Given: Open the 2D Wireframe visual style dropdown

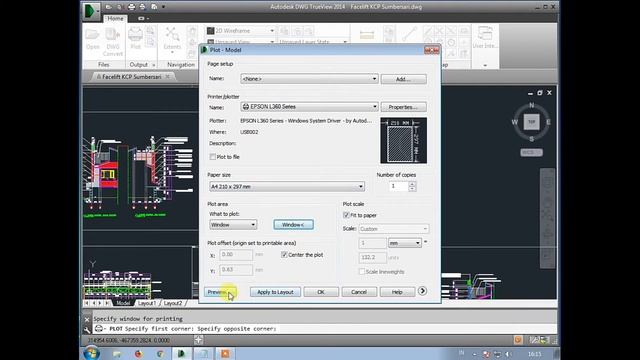Looking at the screenshot, I should point(240,31).
